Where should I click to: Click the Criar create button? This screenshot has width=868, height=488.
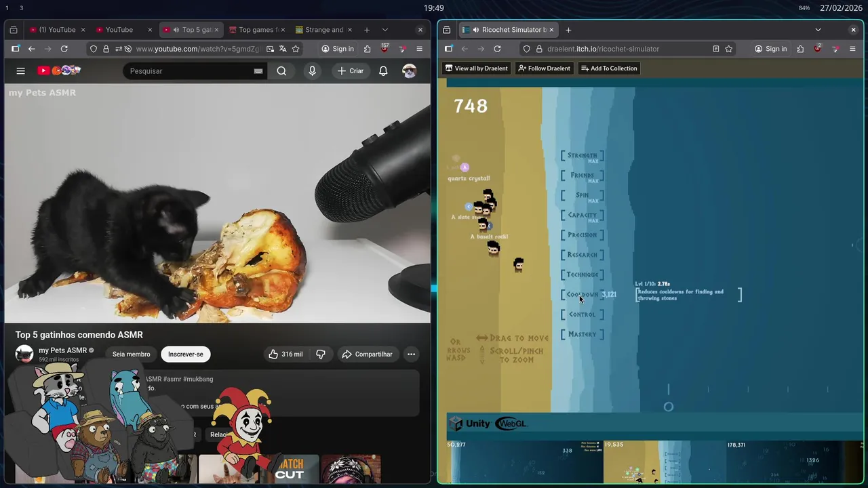pyautogui.click(x=351, y=70)
